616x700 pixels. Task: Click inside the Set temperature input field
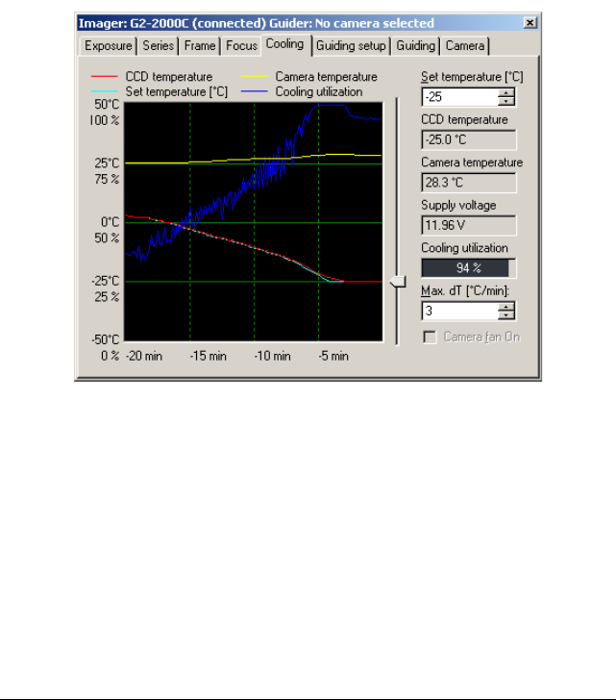coord(460,97)
